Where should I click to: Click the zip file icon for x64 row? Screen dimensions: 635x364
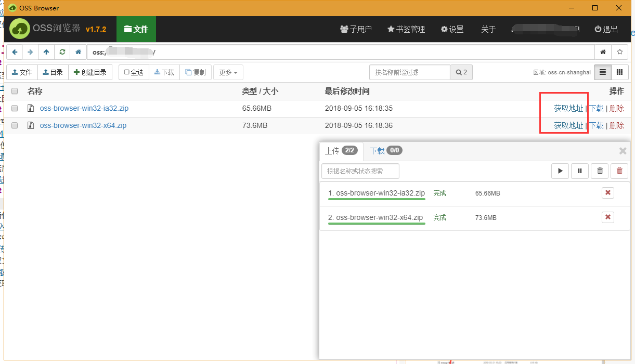tap(31, 125)
